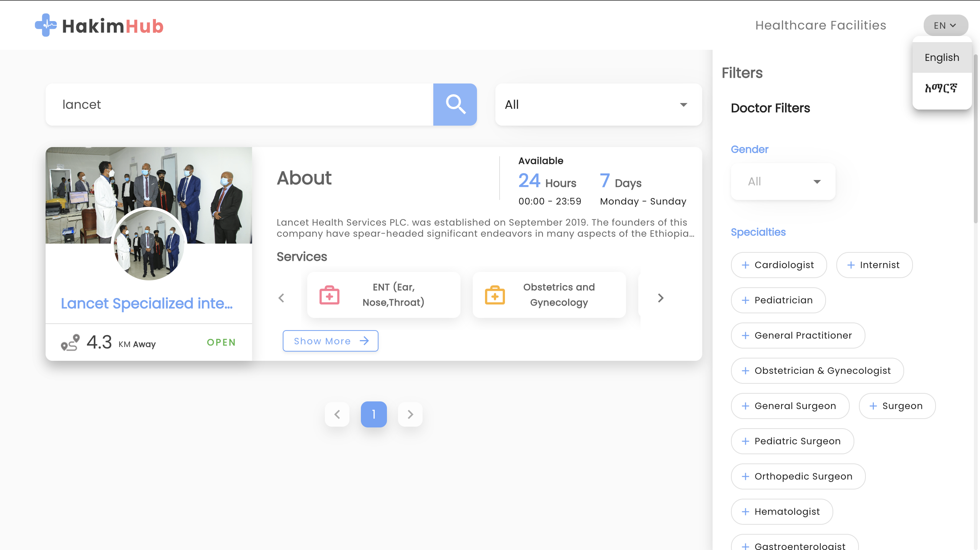Image resolution: width=980 pixels, height=550 pixels.
Task: Open the Healthcare Facilities link
Action: click(820, 25)
